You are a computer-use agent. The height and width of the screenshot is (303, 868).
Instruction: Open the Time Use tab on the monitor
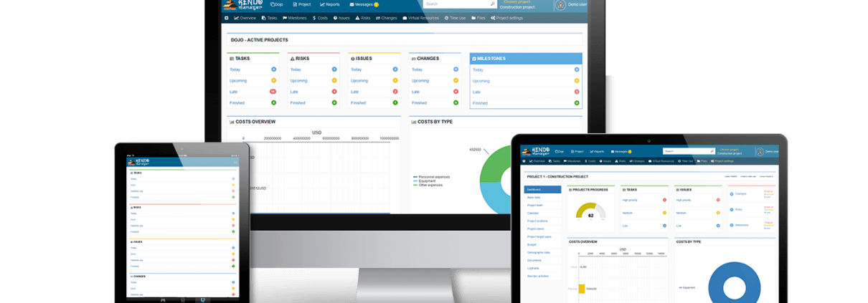[455, 18]
